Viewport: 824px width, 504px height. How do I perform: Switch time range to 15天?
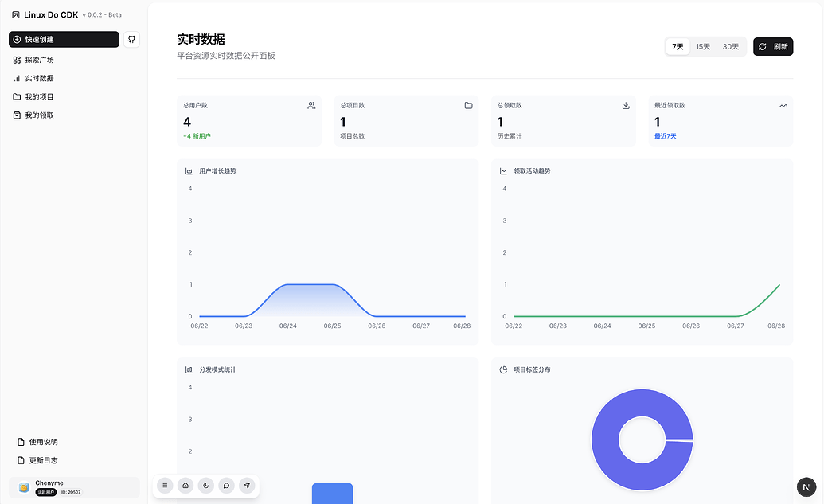[703, 47]
